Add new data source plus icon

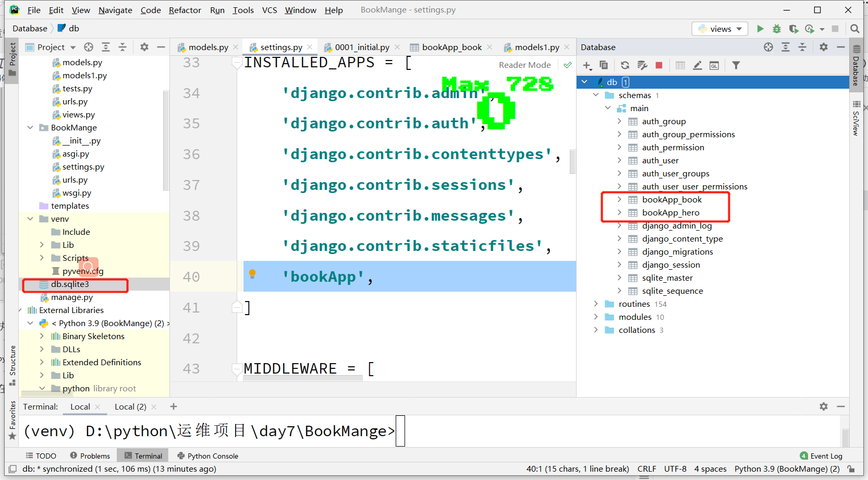pyautogui.click(x=587, y=65)
